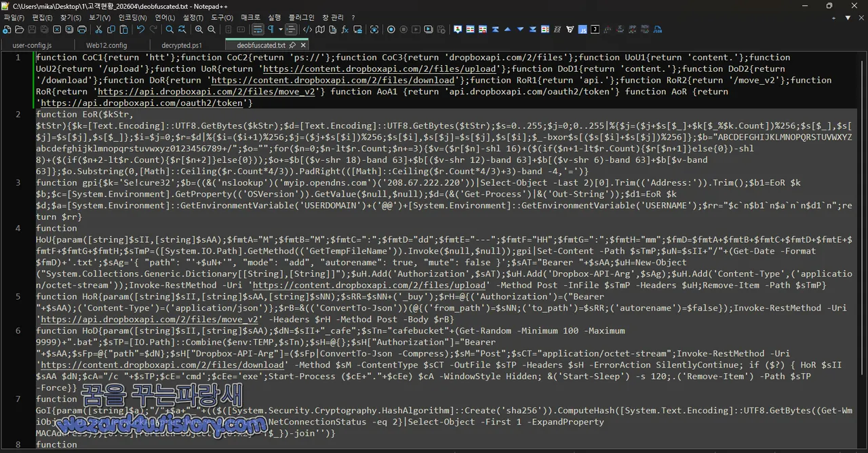Click the blue down-arrow compare icon

(x=520, y=30)
